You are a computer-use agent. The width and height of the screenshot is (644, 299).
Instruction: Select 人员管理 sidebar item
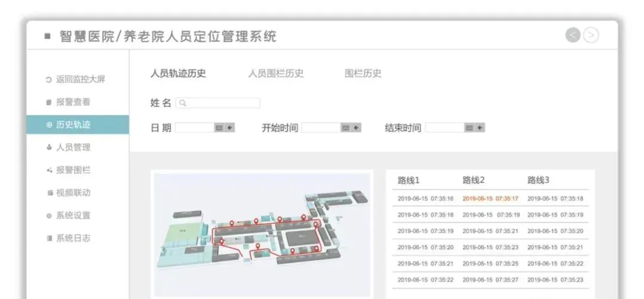(73, 147)
